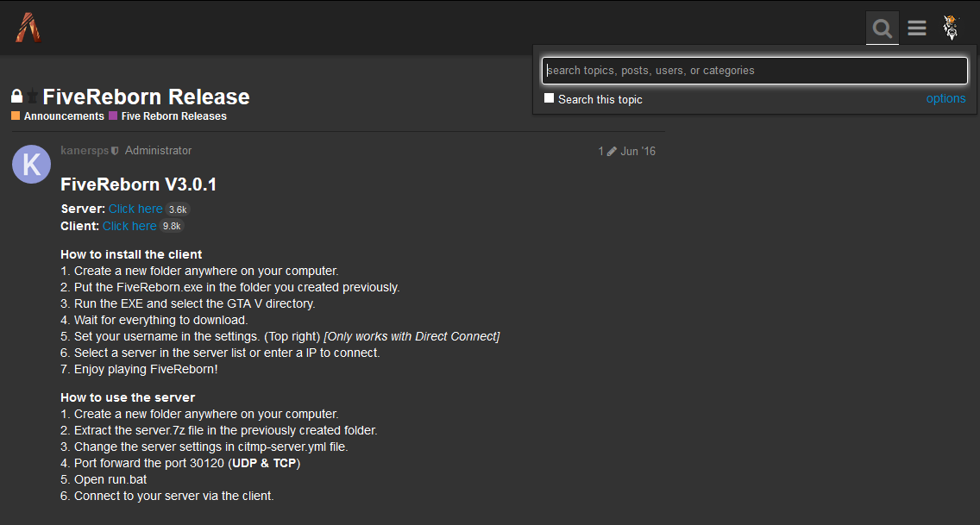Click the Client Click here download link
This screenshot has width=980, height=525.
point(129,226)
